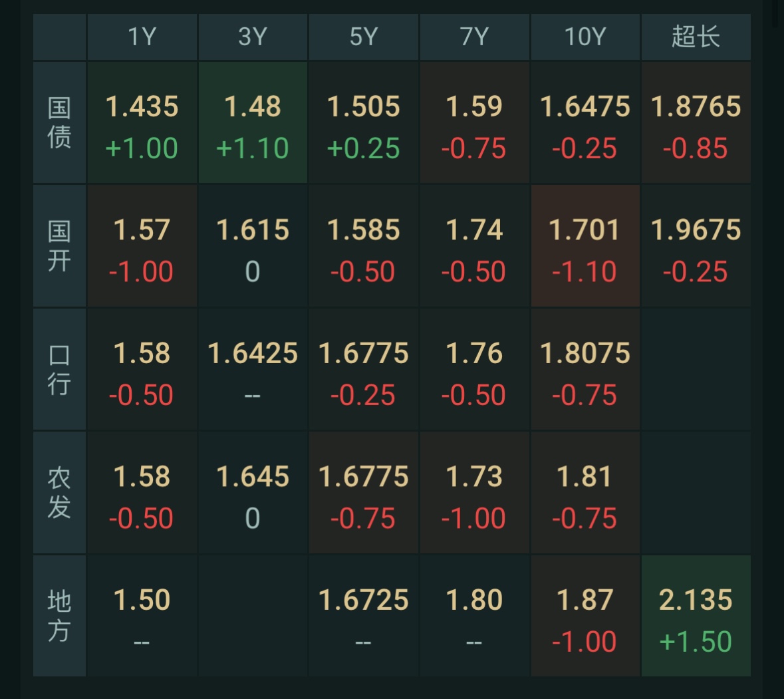
Task: Select the 国债 1Y cell showing 1.435
Action: (x=142, y=122)
